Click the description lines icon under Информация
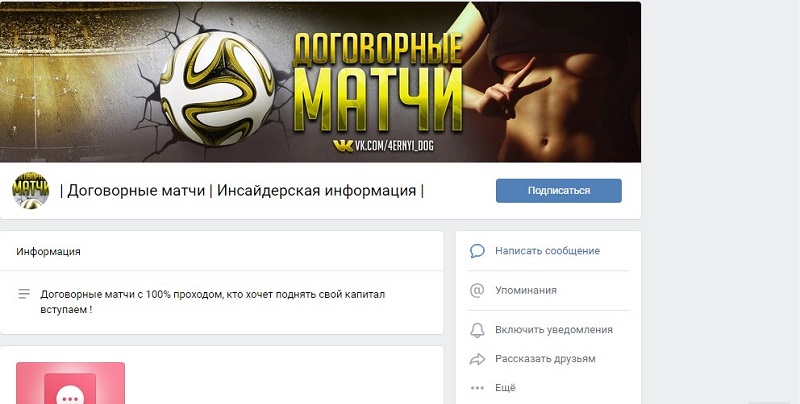The width and height of the screenshot is (800, 404). pos(24,294)
